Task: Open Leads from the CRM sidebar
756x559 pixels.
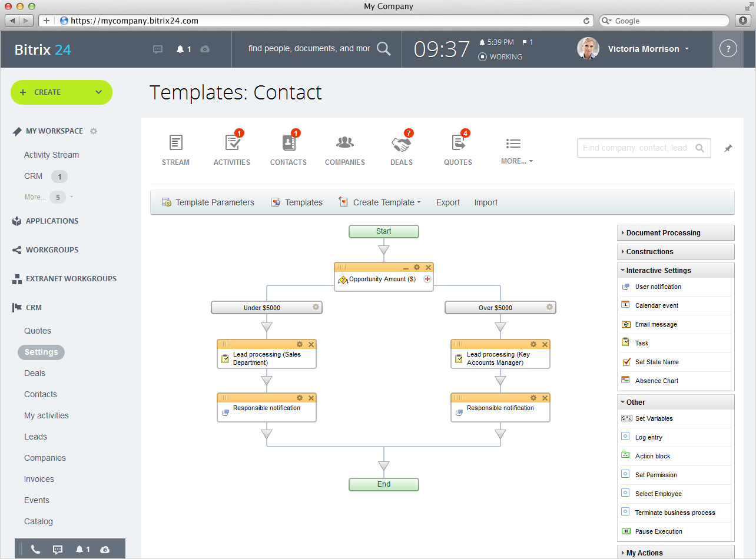Action: tap(35, 437)
